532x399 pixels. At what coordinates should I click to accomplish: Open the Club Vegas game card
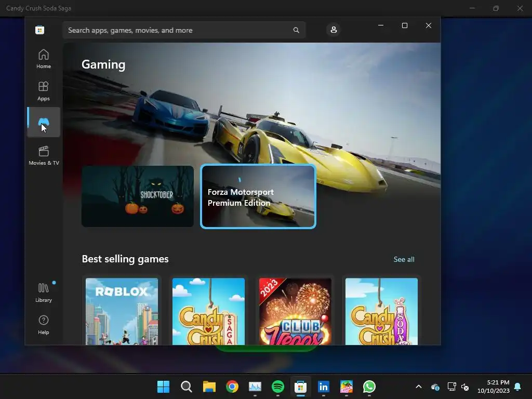click(295, 312)
